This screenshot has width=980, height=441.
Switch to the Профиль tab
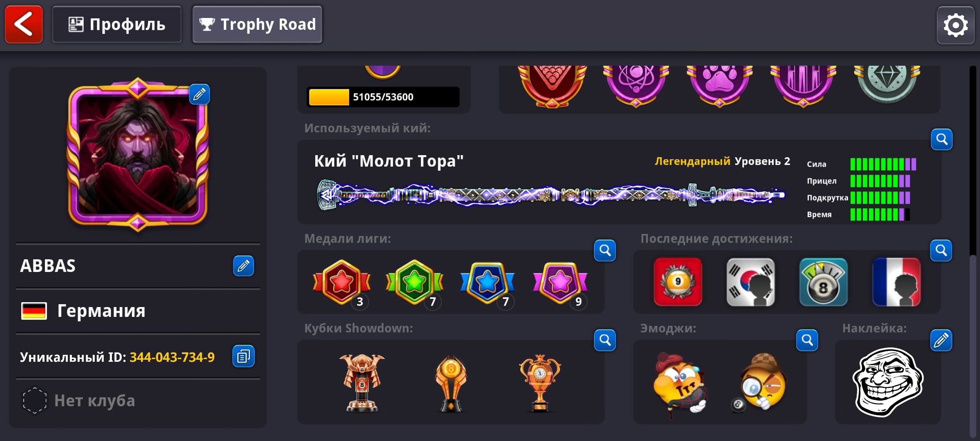(x=117, y=24)
